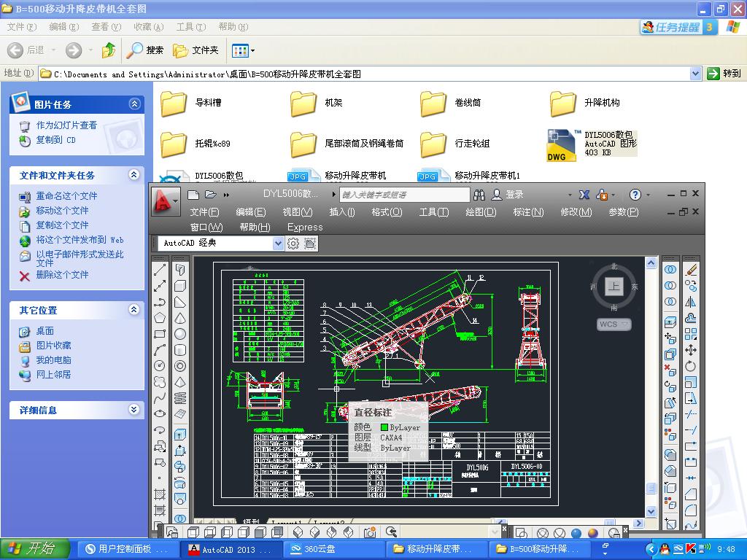
Task: Click Extrude Faces solid editing icon
Action: tap(670, 322)
